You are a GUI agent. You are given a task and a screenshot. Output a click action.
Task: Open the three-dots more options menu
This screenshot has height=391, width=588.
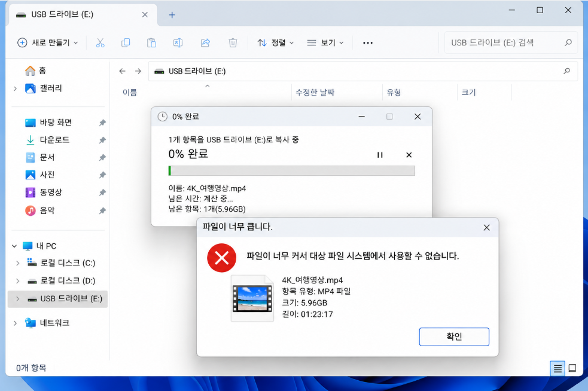[x=368, y=42]
